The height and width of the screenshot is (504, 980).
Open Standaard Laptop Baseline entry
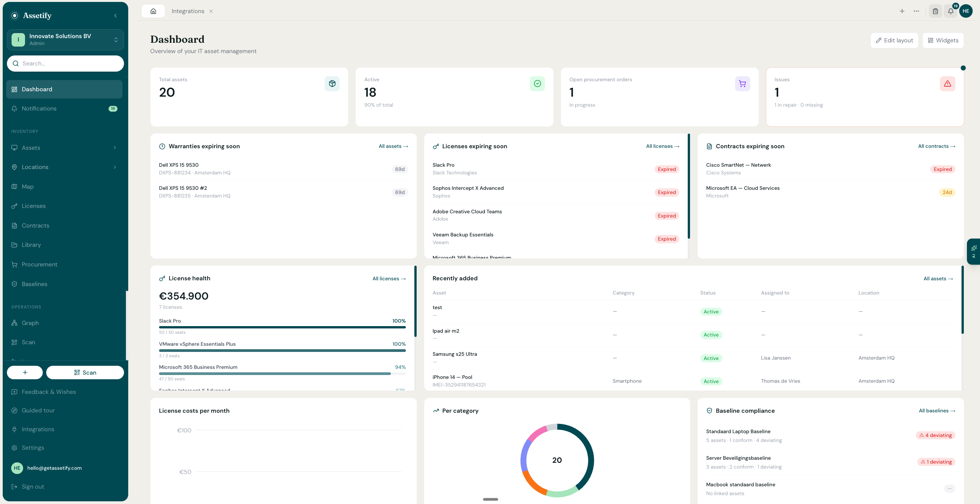coord(831,435)
